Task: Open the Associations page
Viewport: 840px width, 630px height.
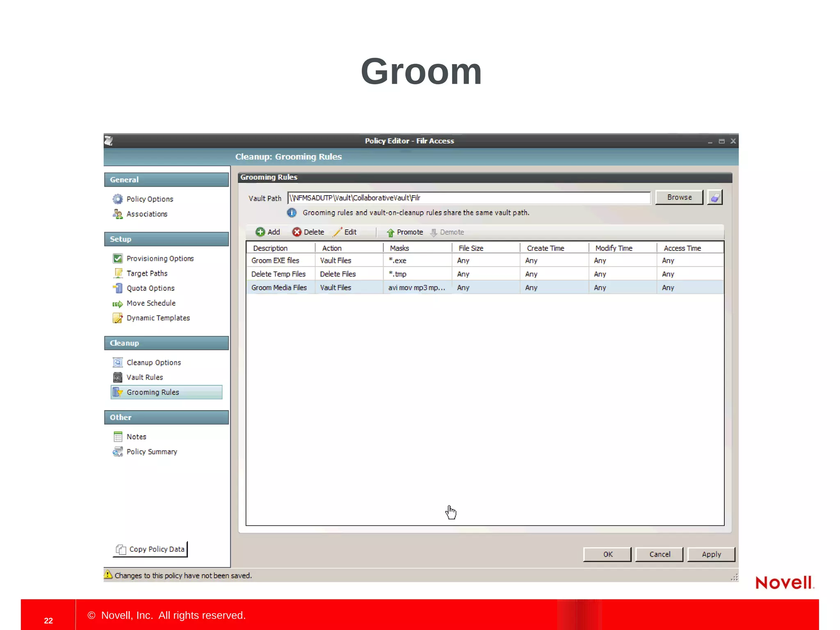Action: (x=146, y=214)
